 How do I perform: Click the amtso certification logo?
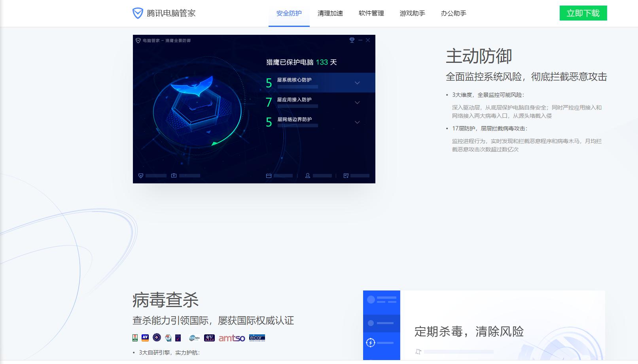coord(231,338)
